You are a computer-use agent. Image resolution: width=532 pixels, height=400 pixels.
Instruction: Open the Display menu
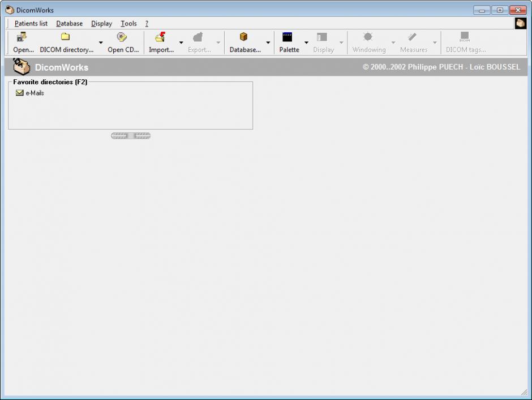(101, 23)
